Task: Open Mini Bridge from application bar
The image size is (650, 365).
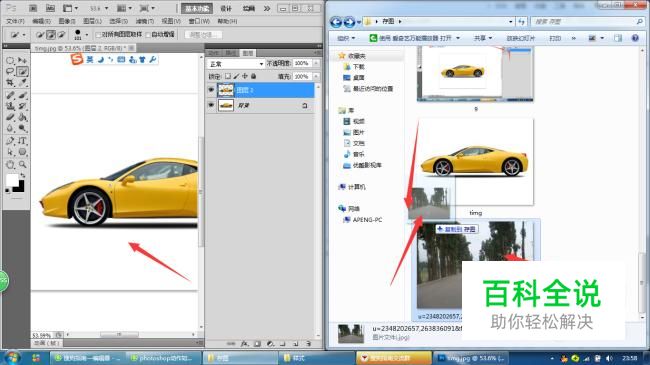Action: coord(50,8)
